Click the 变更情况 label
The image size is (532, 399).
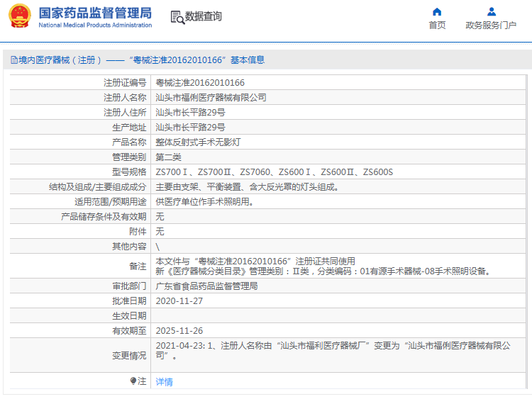coord(129,356)
